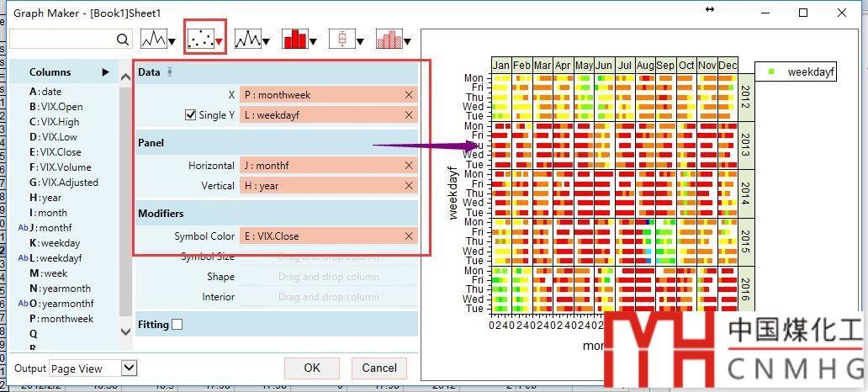Open red dropdown arrow beside scatter icon
This screenshot has width=868, height=392.
[x=220, y=41]
